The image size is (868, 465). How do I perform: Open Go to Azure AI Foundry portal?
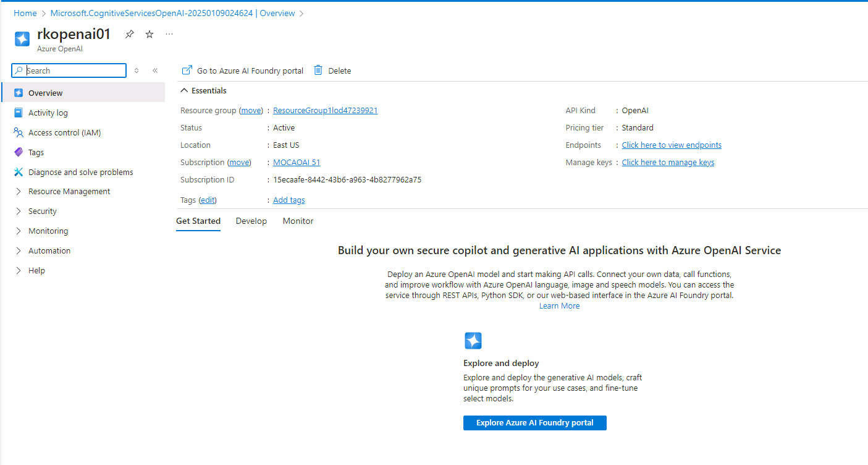coord(243,70)
